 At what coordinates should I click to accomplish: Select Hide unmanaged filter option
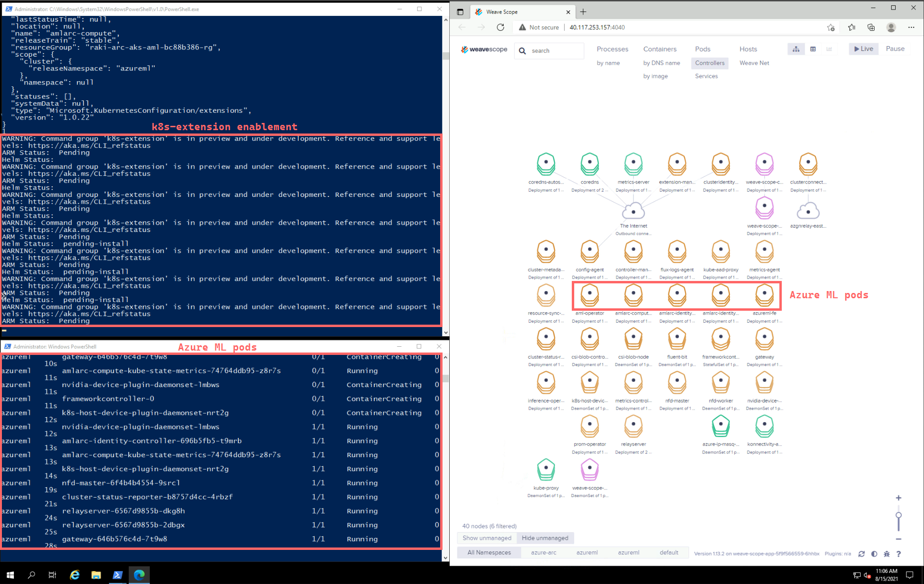(545, 538)
